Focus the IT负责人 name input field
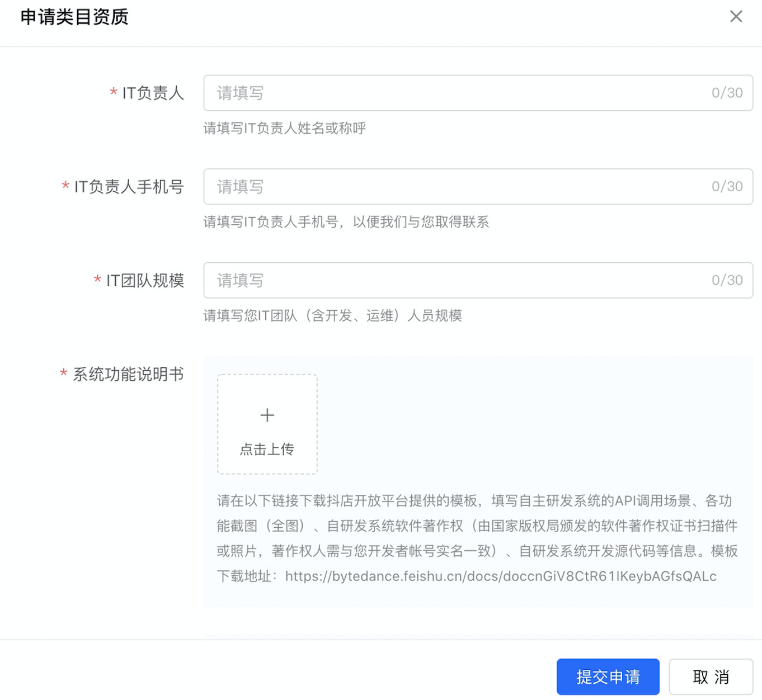762x700 pixels. click(478, 93)
